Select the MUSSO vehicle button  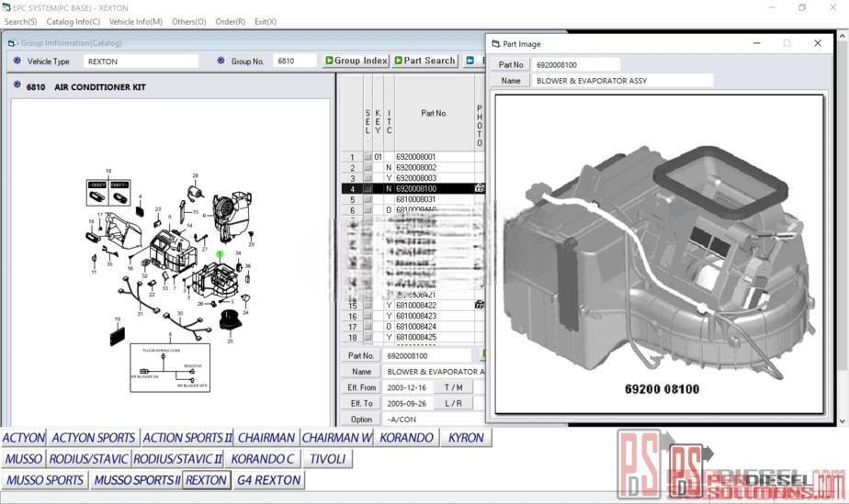point(23,459)
